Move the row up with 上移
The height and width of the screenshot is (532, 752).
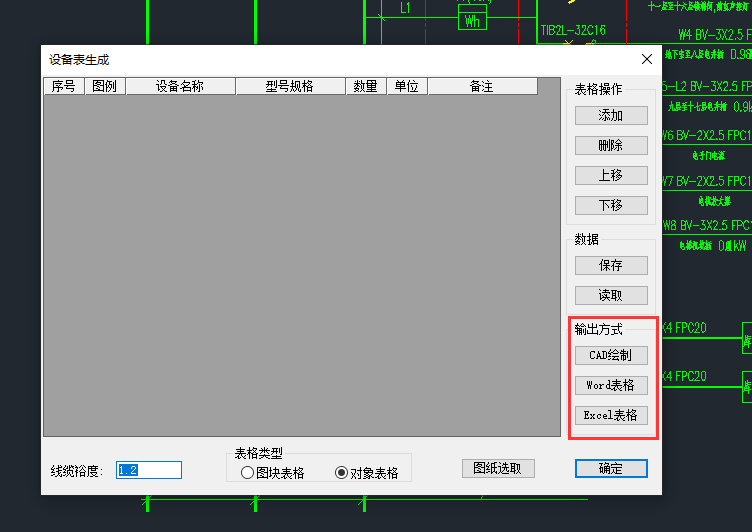tap(610, 175)
